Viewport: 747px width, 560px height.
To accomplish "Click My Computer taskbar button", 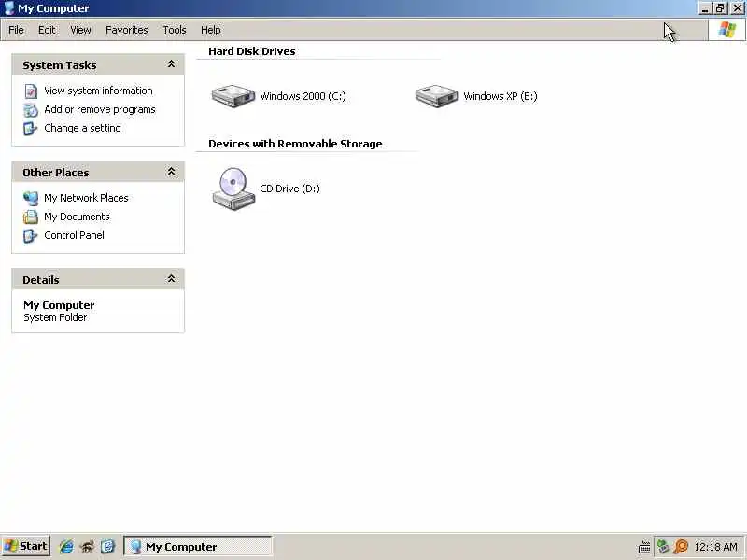I will click(198, 546).
